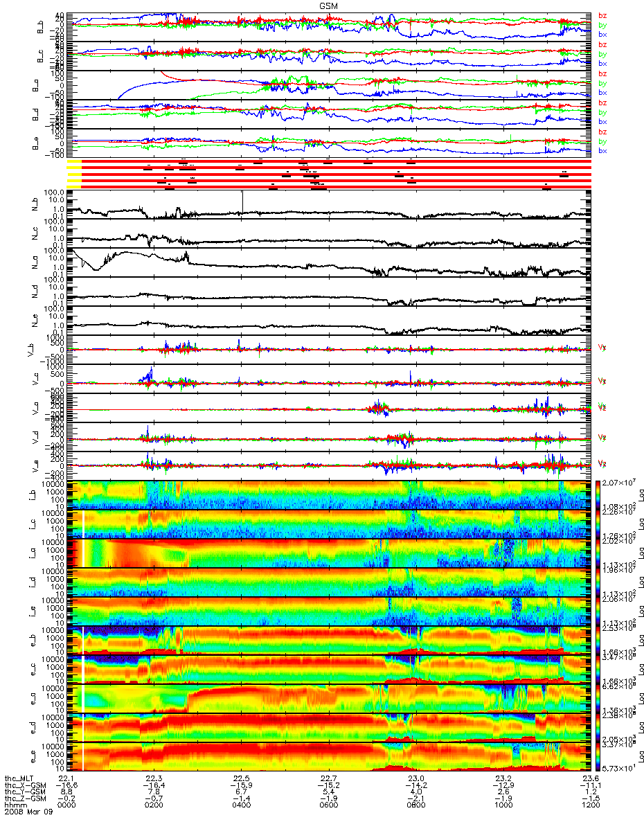Click the i_a ion spectrogram panel
Screen dimensions: 644x831
pos(328,553)
